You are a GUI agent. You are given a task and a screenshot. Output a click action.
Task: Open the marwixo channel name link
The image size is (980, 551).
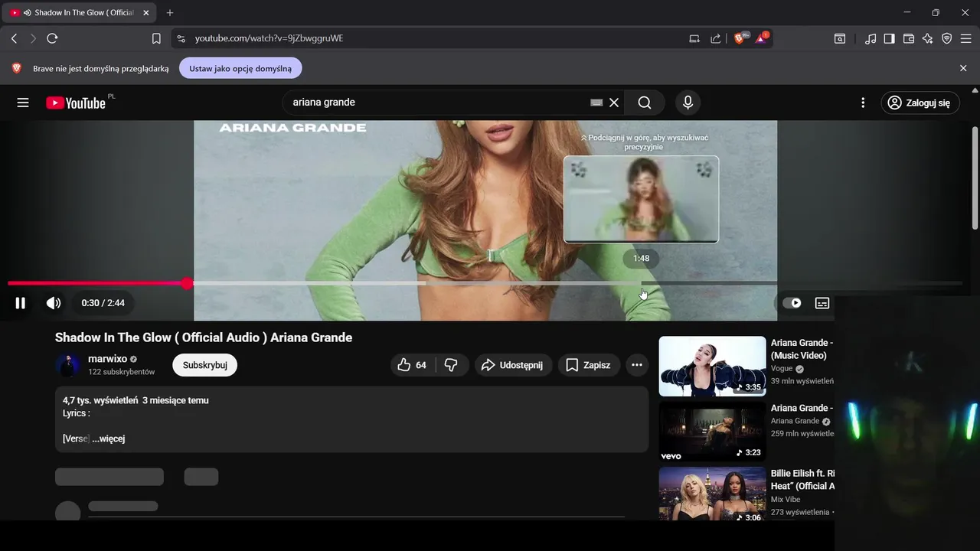coord(107,359)
